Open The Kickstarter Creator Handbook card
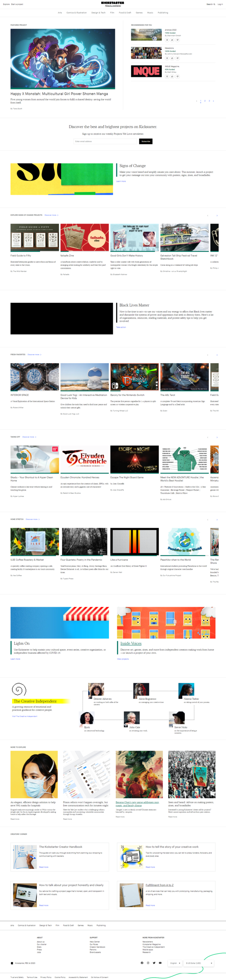 [59, 857]
